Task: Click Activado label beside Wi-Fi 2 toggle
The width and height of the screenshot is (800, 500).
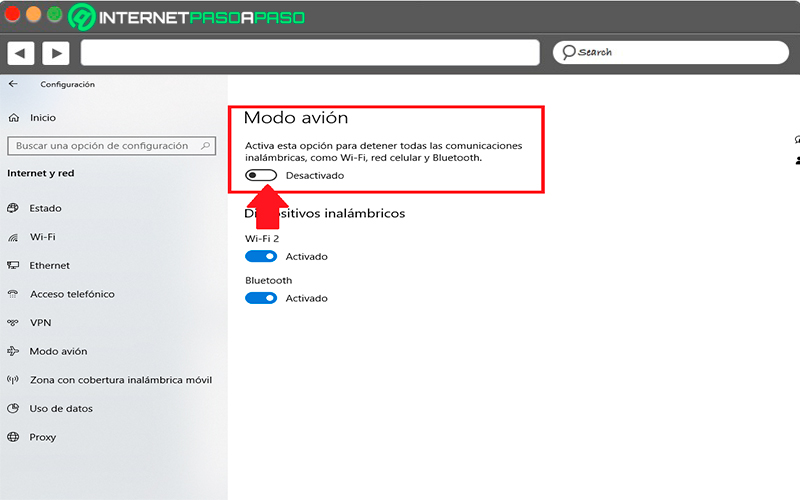Action: pos(306,257)
